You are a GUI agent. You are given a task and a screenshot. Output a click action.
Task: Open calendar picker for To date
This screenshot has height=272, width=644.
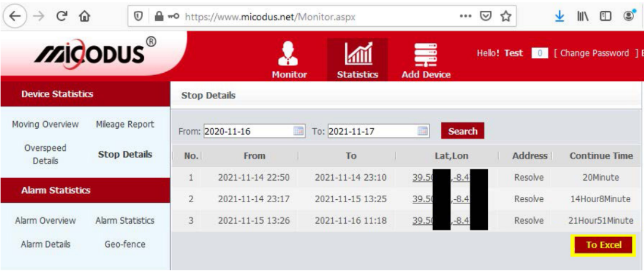tap(422, 131)
